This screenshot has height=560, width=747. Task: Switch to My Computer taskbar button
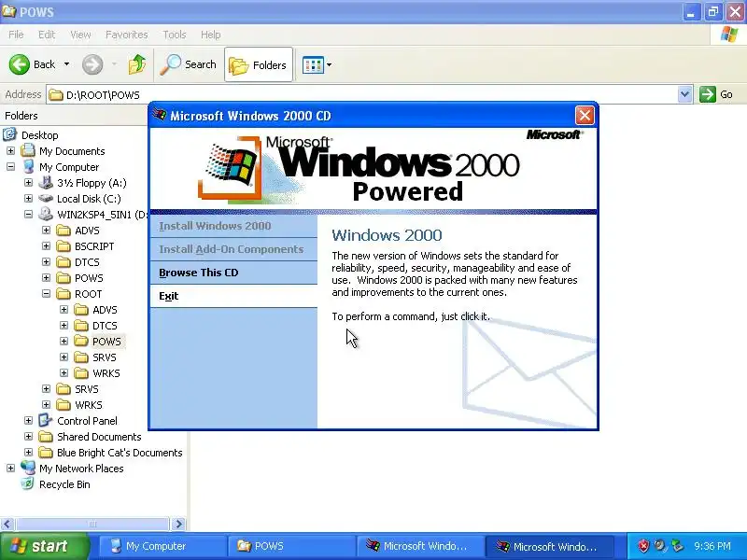pos(162,546)
